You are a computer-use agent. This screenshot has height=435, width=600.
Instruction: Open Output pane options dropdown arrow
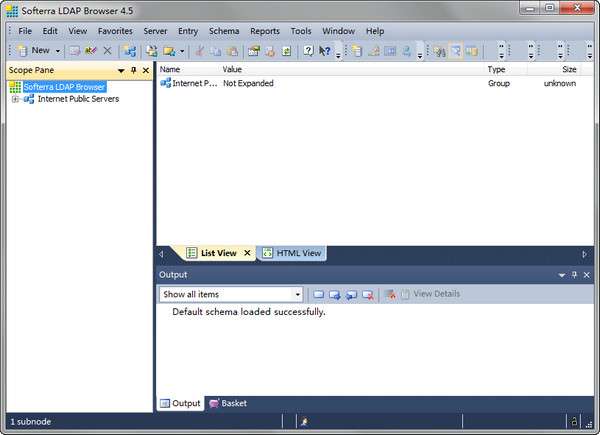click(562, 275)
